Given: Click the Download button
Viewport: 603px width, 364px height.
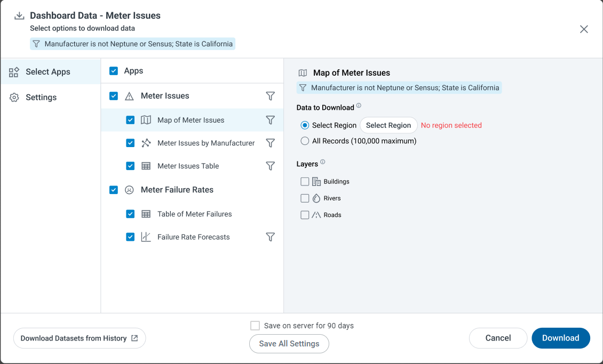Looking at the screenshot, I should coord(560,338).
